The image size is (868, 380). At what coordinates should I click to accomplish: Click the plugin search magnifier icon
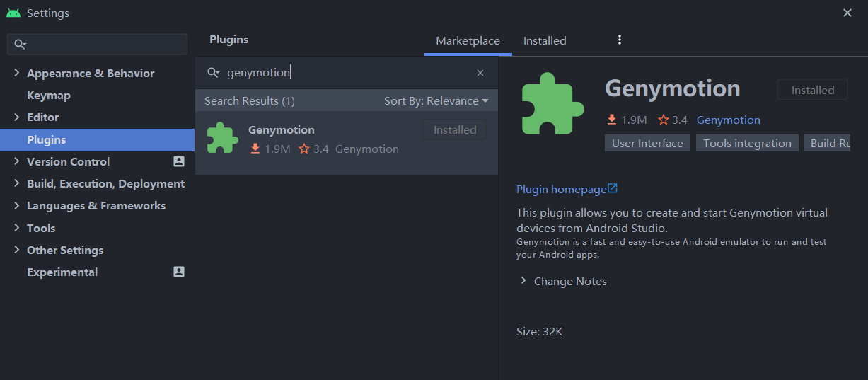[x=212, y=73]
